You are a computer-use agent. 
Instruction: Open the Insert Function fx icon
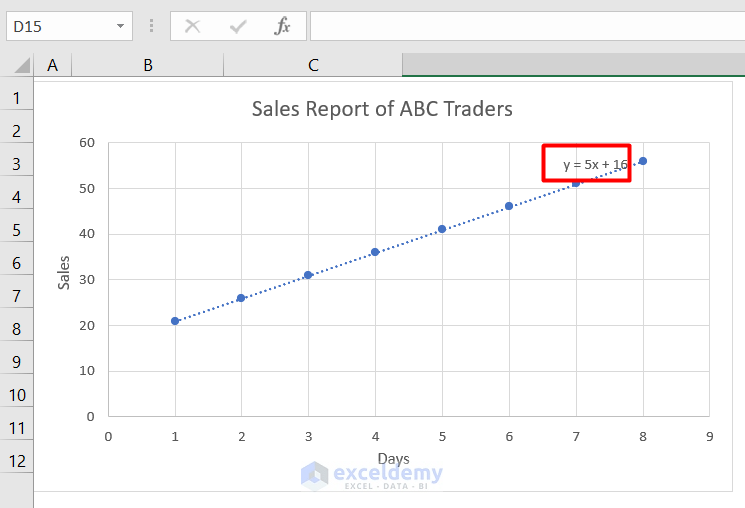click(282, 26)
